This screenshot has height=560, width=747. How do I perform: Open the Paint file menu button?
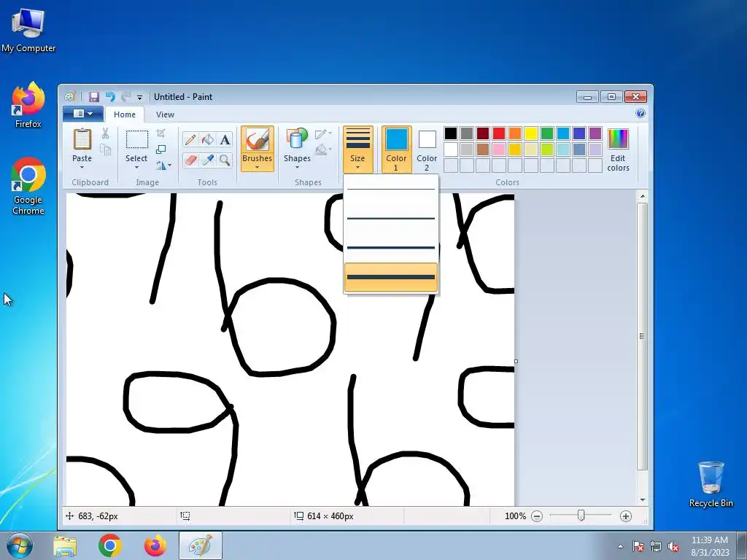point(83,114)
